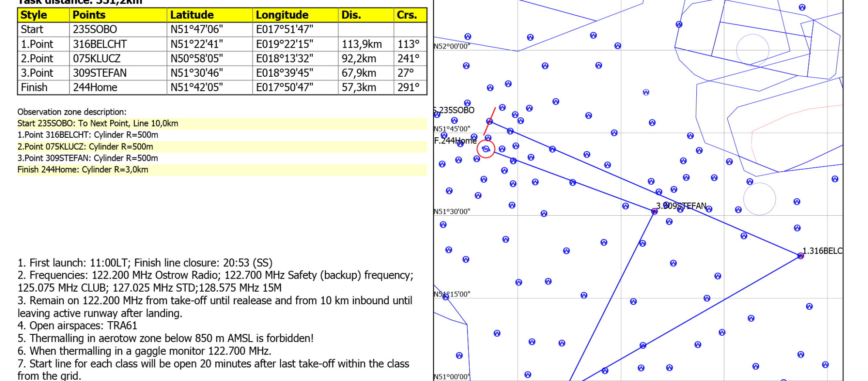Click the N51°30'00" latitude label on the map
The height and width of the screenshot is (381, 868).
coord(452,211)
